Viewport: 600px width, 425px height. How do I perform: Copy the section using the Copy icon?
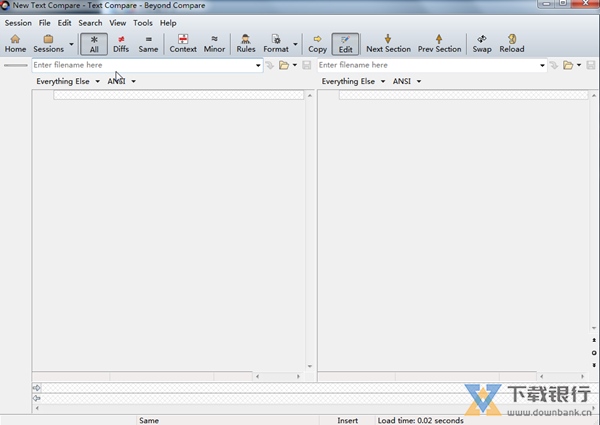pos(317,43)
